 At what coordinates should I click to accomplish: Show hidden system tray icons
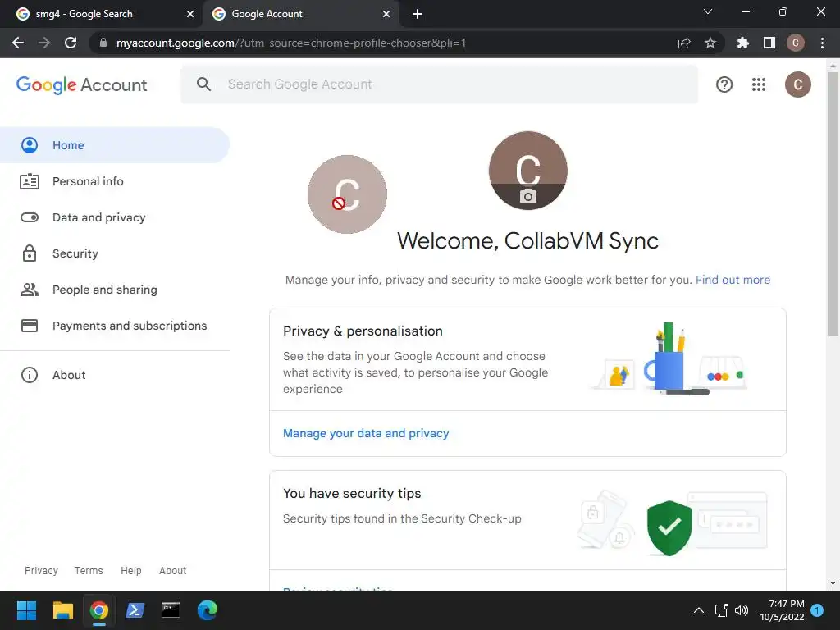coord(699,610)
